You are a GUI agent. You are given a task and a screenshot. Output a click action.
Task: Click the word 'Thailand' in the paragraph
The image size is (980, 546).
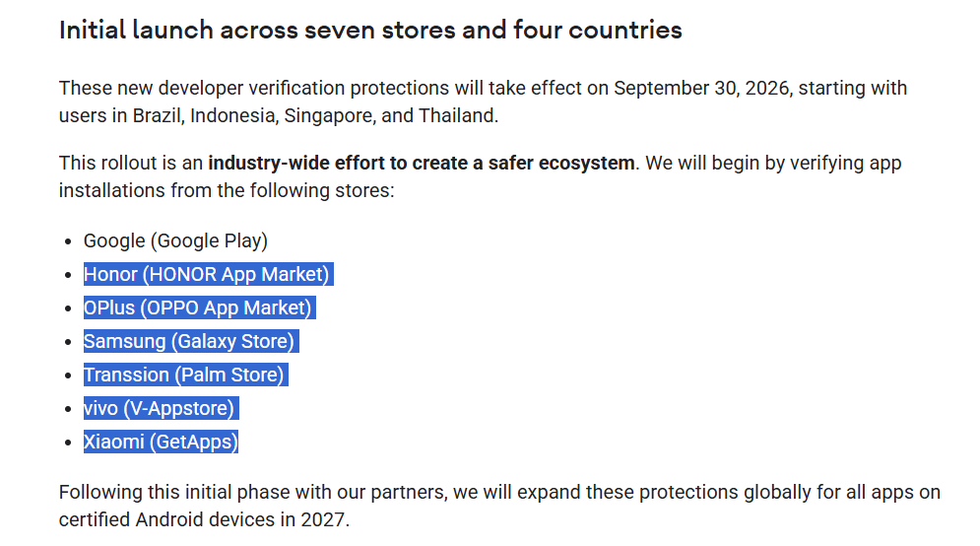[x=458, y=115]
